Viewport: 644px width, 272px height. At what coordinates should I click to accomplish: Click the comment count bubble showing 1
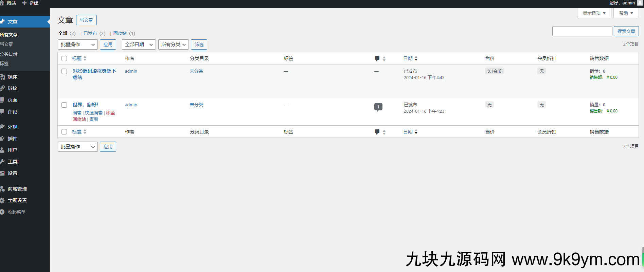pyautogui.click(x=378, y=107)
